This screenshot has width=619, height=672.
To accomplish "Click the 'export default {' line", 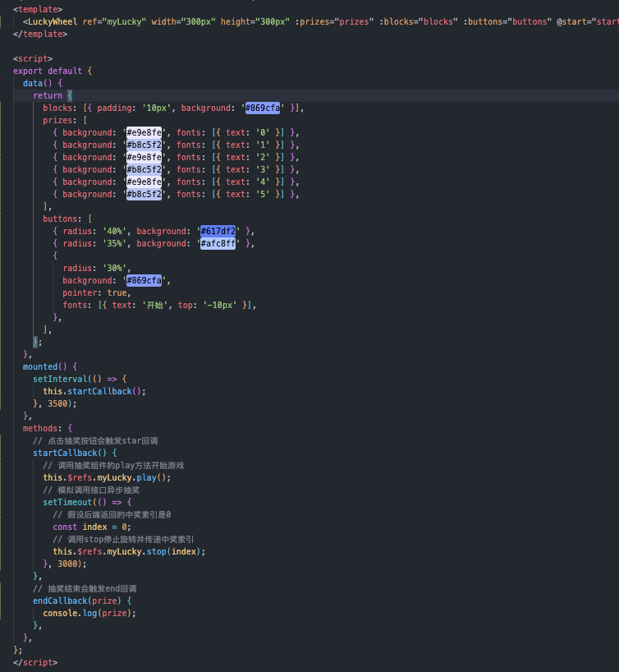I will 53,71.
